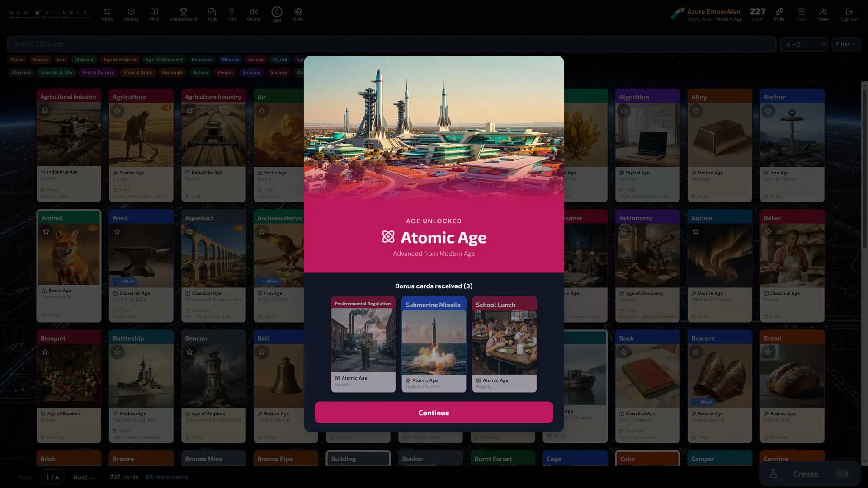Open the Trade icon in top bar
Screen dimensions: 868x488
pyautogui.click(x=107, y=14)
